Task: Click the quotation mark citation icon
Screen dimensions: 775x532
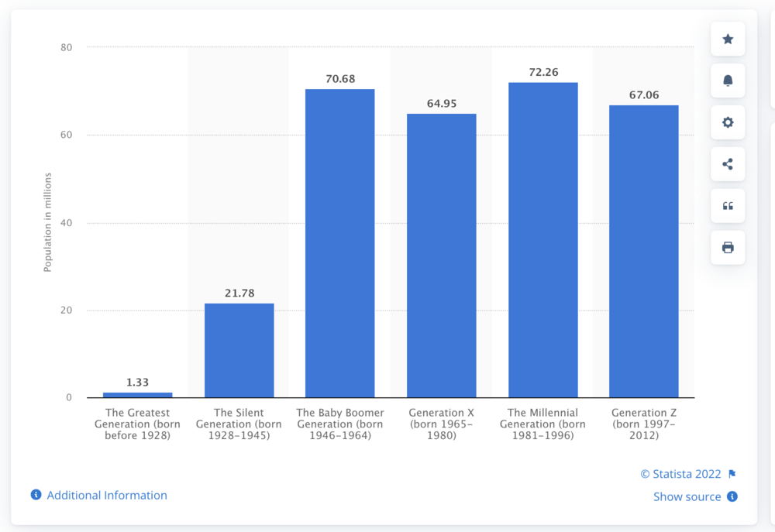Action: coord(728,206)
